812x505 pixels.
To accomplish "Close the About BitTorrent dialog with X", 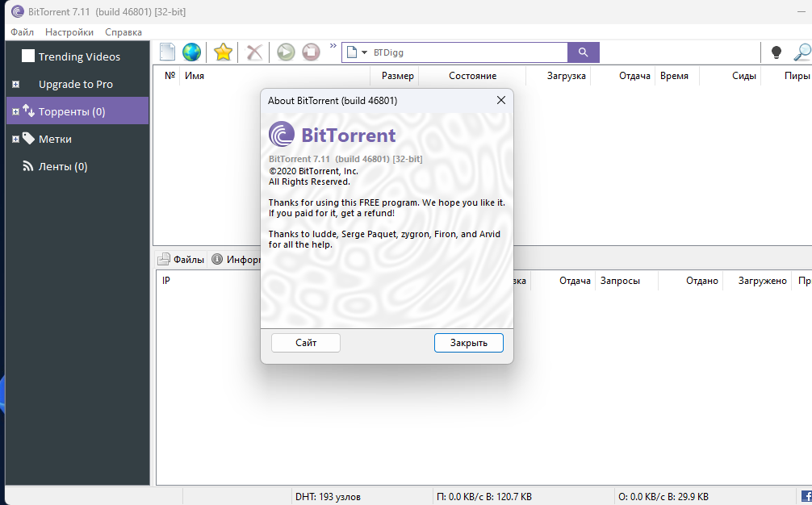I will [x=500, y=100].
